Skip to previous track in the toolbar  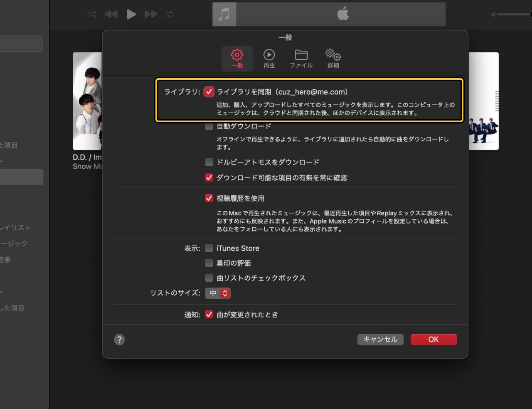111,15
